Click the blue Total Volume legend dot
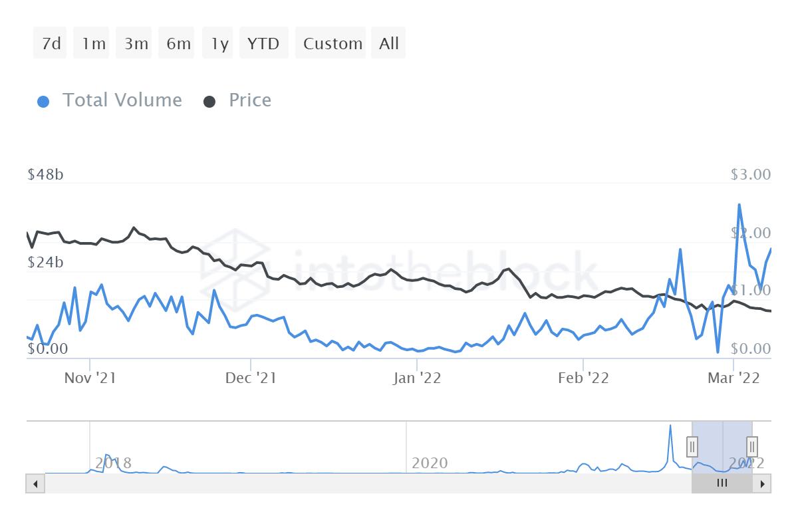The width and height of the screenshot is (798, 532). pyautogui.click(x=43, y=100)
